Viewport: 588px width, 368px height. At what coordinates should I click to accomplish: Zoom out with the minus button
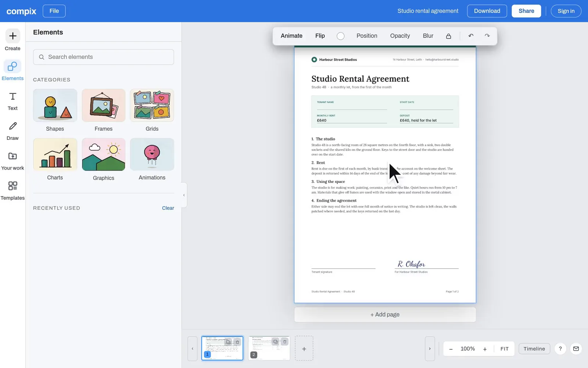[451, 349]
